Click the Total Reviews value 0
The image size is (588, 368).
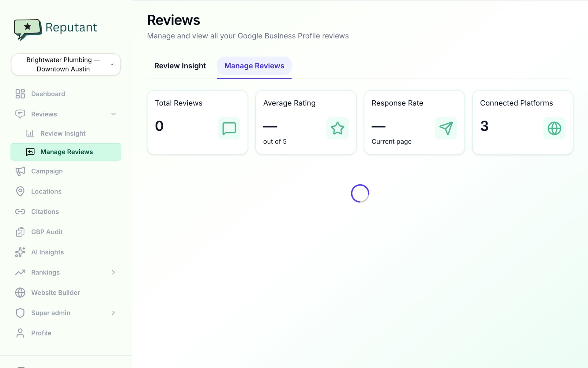(x=159, y=126)
